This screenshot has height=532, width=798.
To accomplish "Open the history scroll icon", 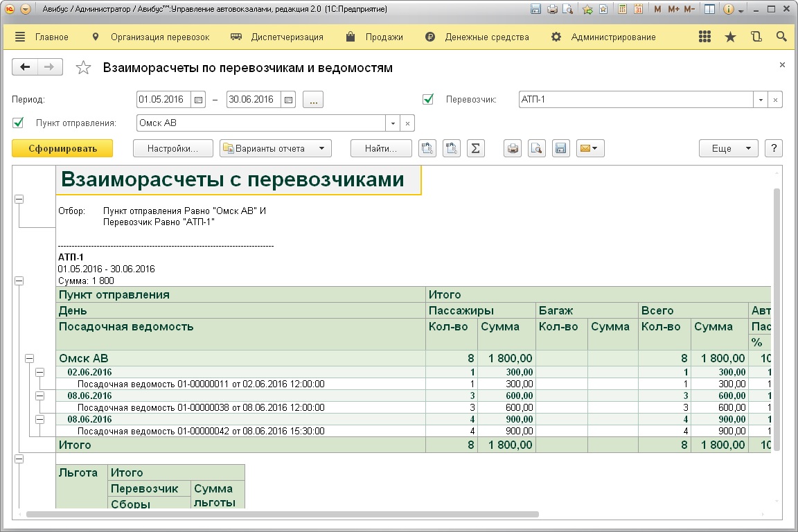I will [x=756, y=37].
